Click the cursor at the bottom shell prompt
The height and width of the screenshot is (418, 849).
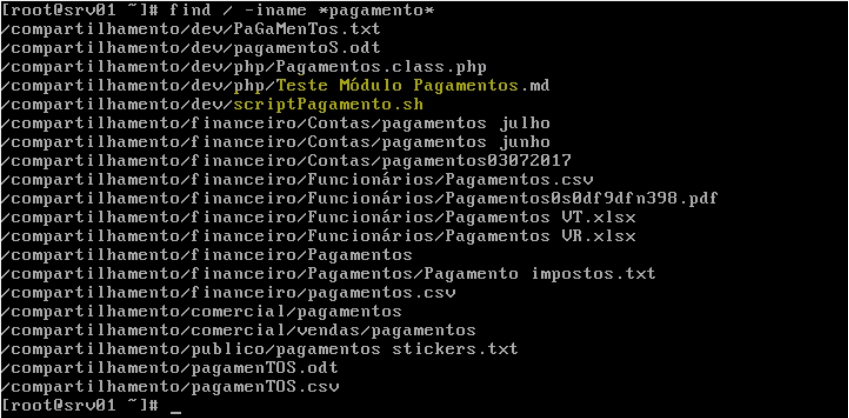click(176, 406)
